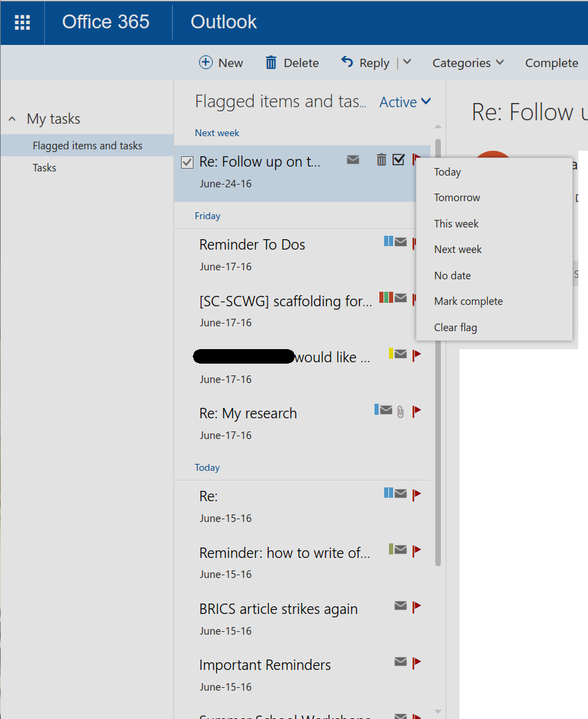
Task: Click the category color markers on SC-SCWG scaffolding
Action: pyautogui.click(x=386, y=297)
